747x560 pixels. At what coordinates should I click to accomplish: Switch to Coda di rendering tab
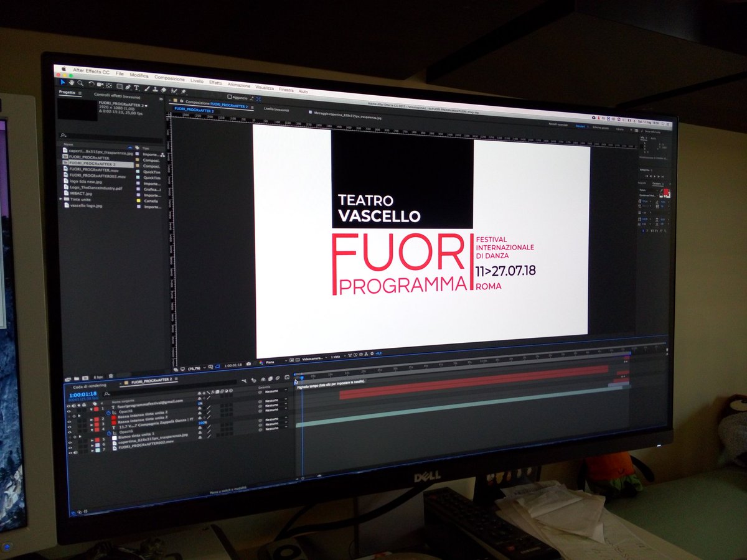(90, 386)
